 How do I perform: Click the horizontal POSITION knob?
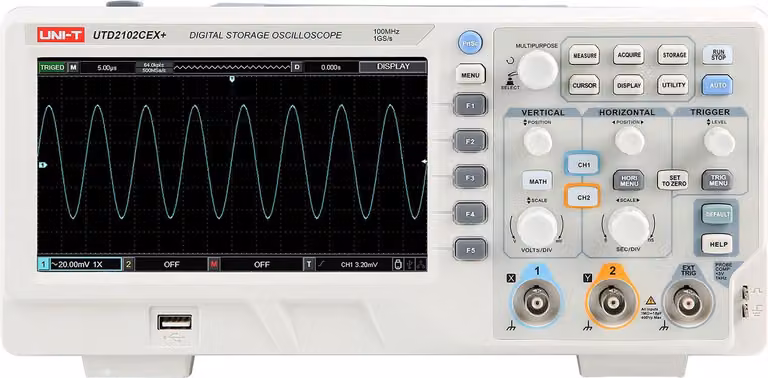(x=629, y=141)
